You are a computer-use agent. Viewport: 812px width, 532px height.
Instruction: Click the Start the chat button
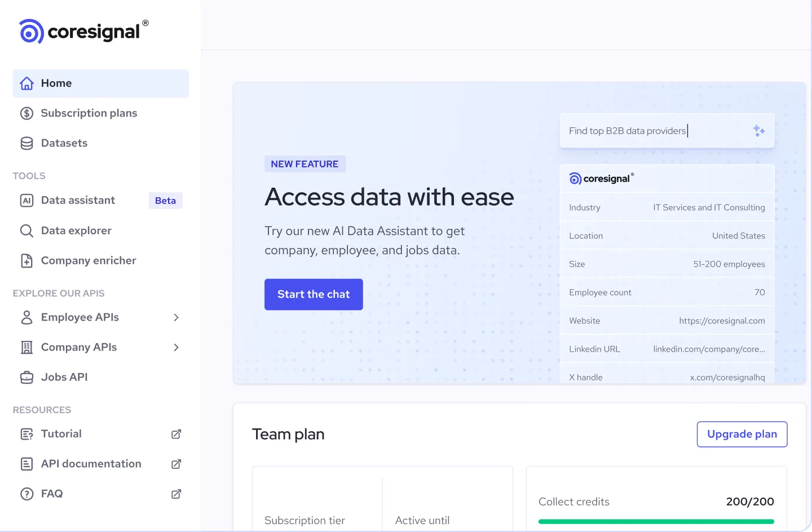click(x=314, y=294)
